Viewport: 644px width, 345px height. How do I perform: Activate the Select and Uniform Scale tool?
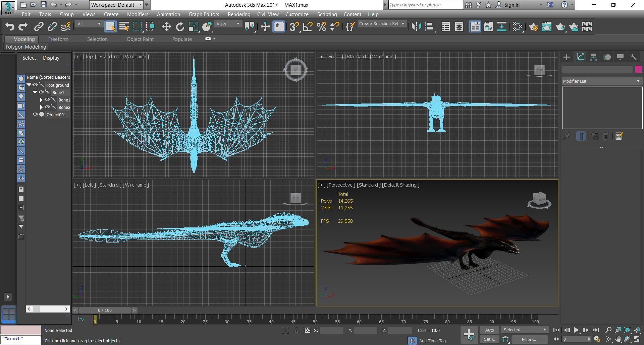coord(193,26)
